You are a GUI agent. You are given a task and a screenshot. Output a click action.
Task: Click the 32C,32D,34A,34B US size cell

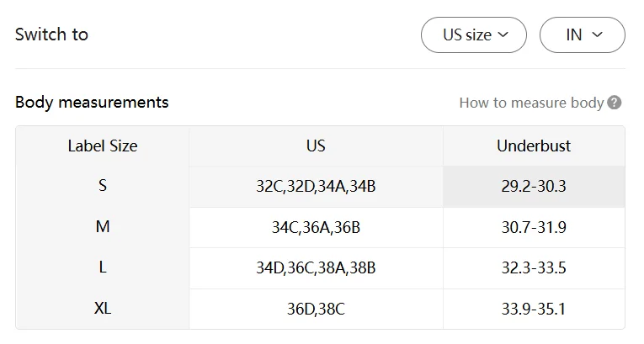pyautogui.click(x=316, y=186)
